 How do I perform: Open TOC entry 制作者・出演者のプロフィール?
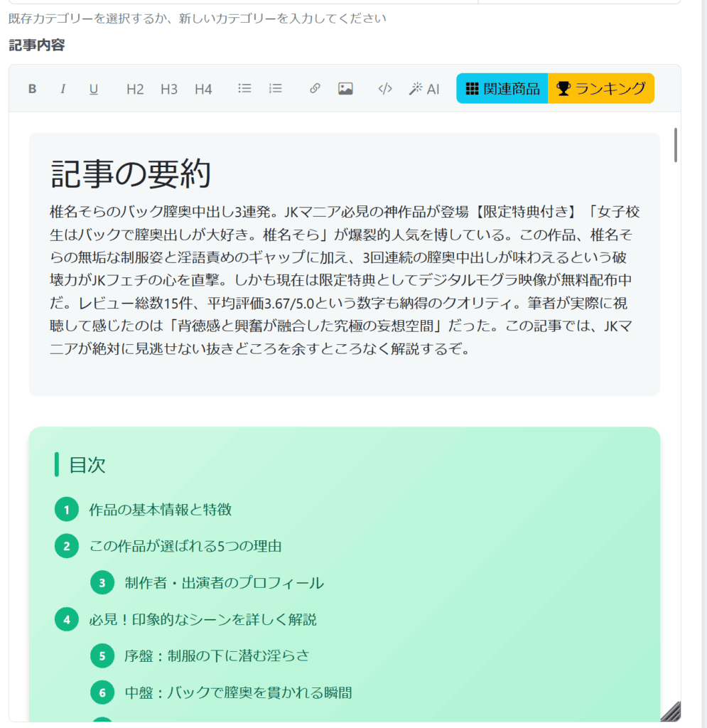pyautogui.click(x=224, y=583)
